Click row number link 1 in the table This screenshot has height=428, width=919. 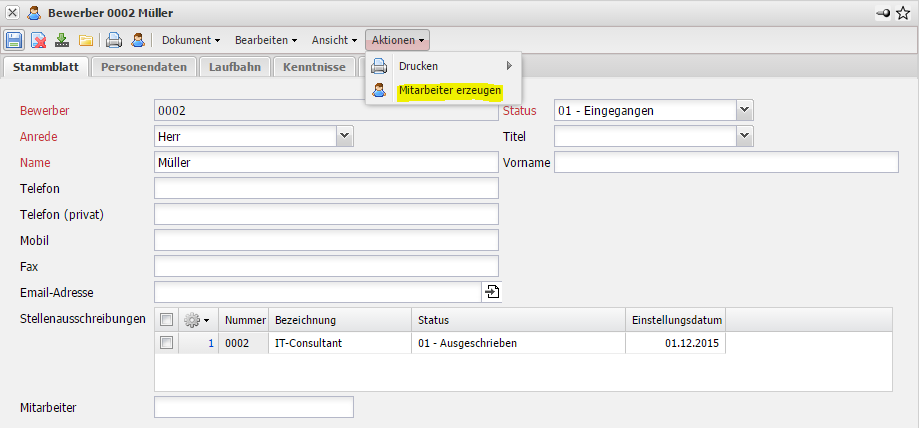tap(211, 343)
